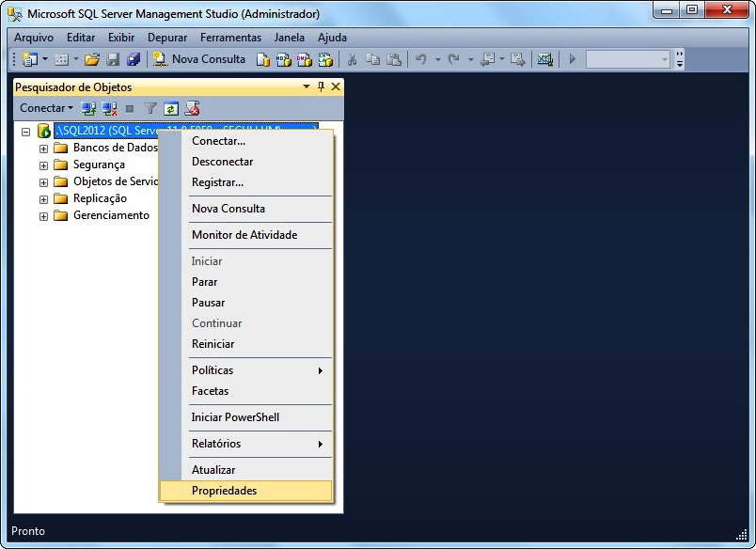Click the filter funnel icon in Object Explorer
The width and height of the screenshot is (756, 549).
click(x=150, y=109)
